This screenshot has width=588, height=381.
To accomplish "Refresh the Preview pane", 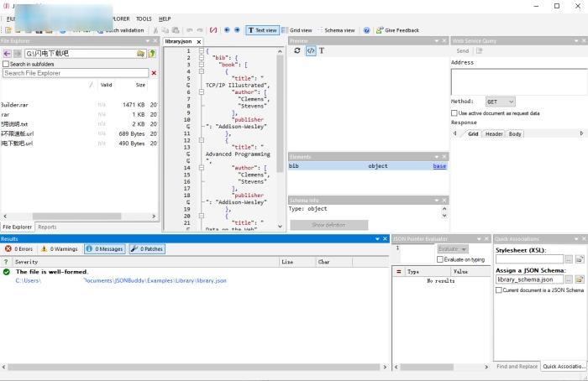I will click(297, 50).
